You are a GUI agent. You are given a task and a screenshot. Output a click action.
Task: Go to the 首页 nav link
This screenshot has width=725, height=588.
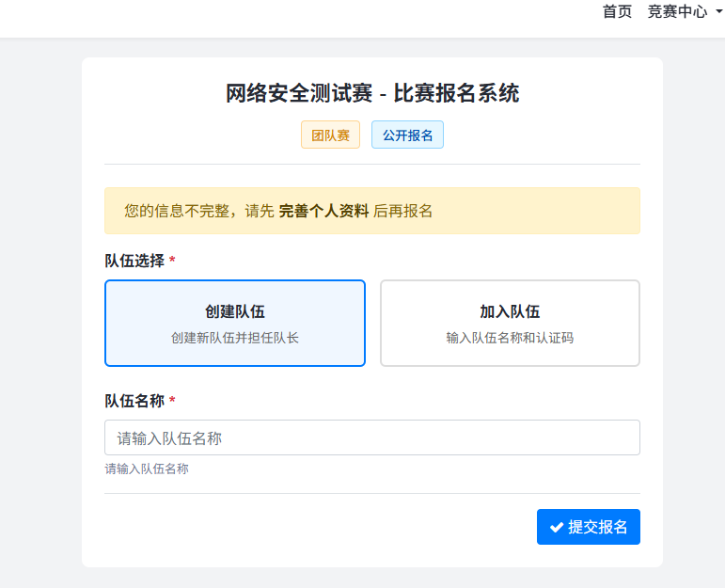[617, 11]
